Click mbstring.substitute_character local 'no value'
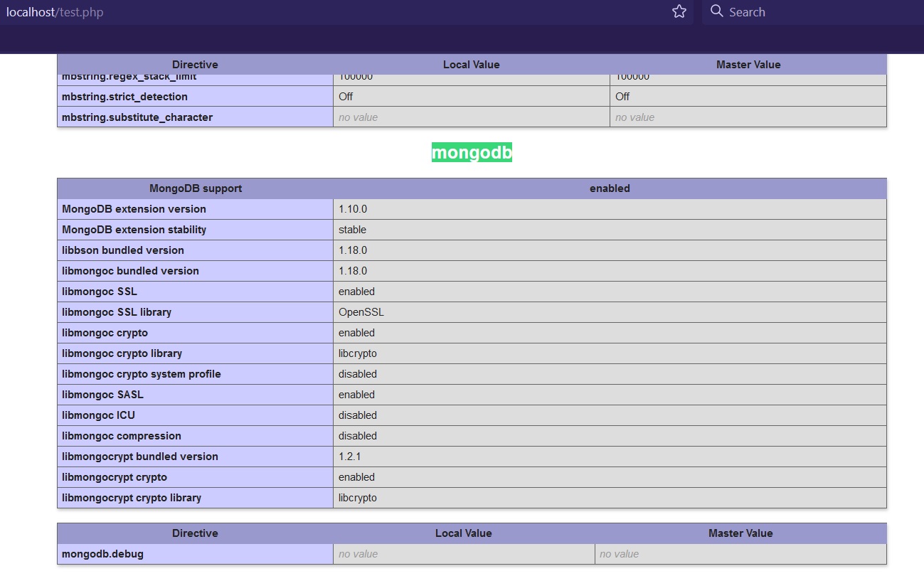 coord(359,117)
